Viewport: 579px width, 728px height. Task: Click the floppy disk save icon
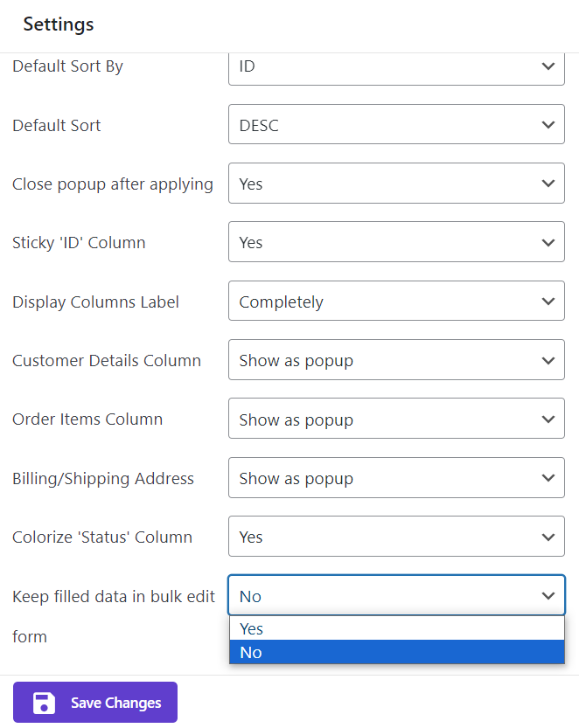click(44, 703)
